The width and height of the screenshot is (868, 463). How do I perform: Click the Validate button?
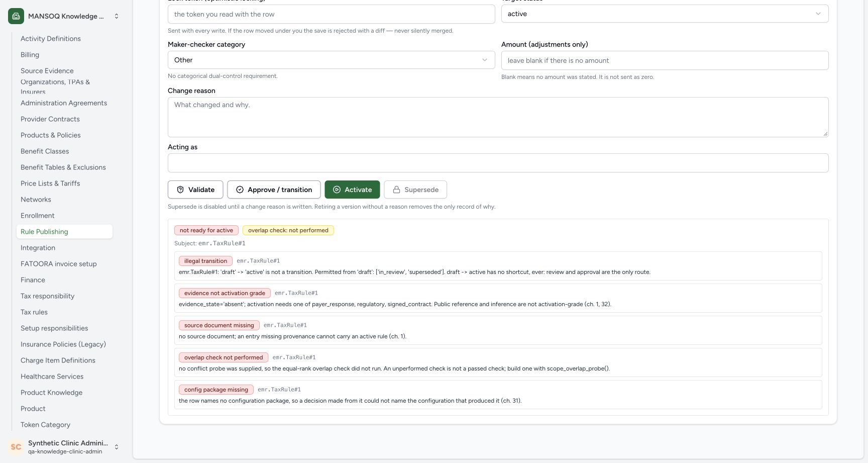click(195, 190)
